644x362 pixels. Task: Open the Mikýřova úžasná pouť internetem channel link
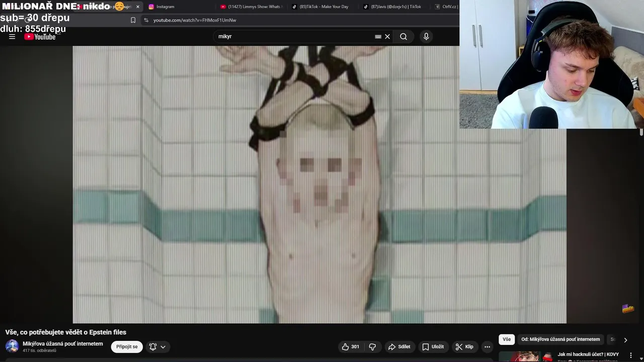63,344
